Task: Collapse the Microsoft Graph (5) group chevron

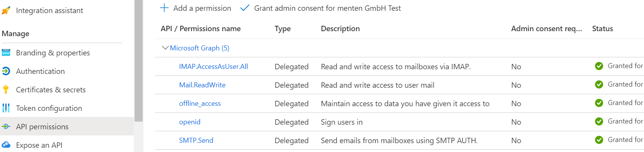Action: point(165,48)
